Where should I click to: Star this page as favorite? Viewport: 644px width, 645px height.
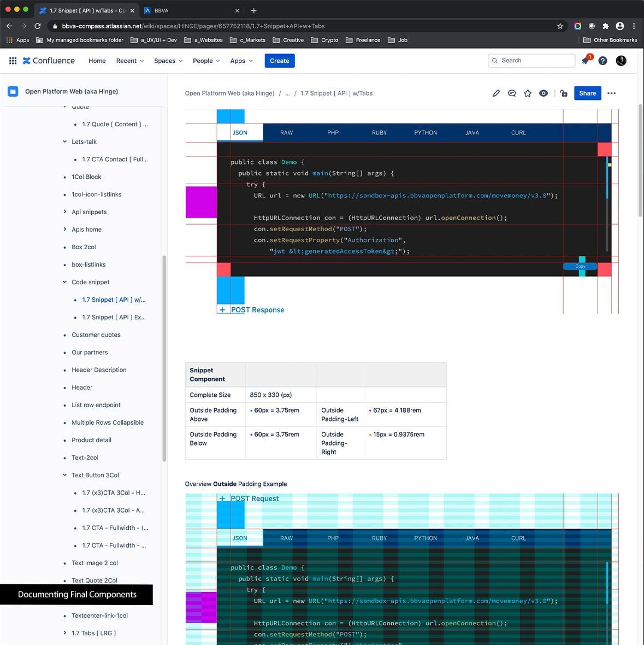click(x=528, y=93)
